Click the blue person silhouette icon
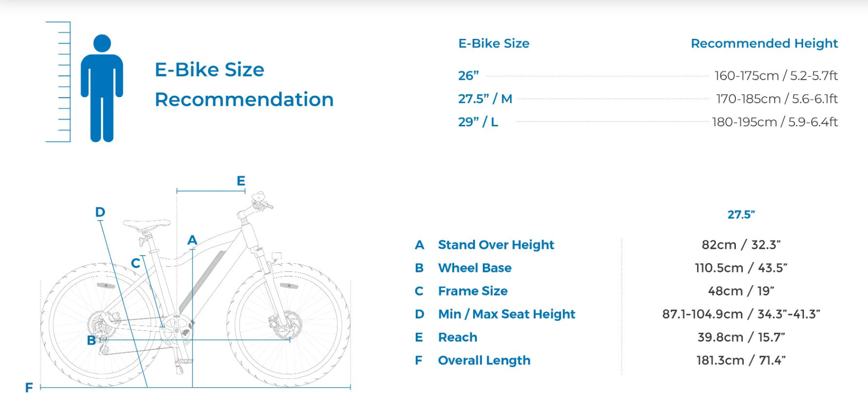868x397 pixels. coord(102,87)
